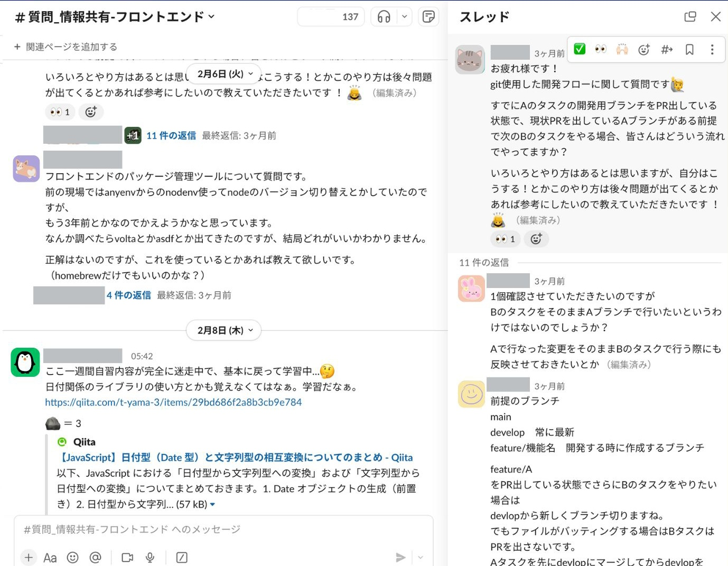
Task: Expand channel name 質問_情報共有-フロントエンド dropdown
Action: tap(115, 17)
